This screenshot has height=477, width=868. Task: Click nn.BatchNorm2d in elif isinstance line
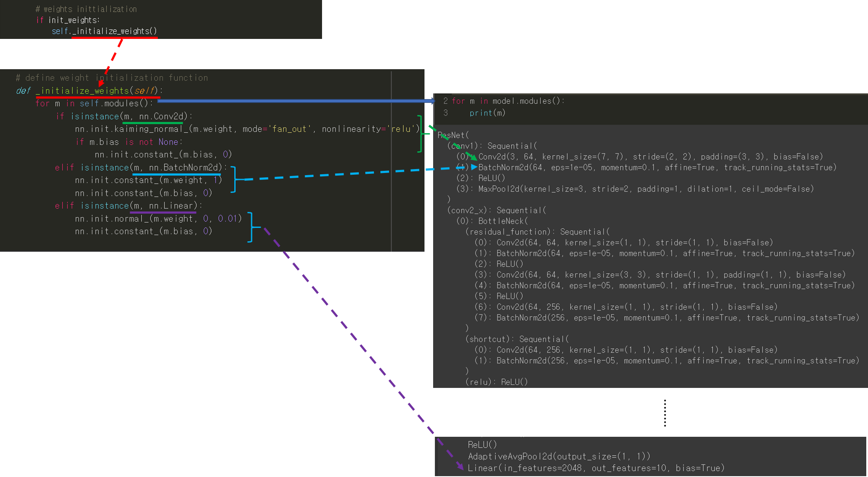point(184,167)
